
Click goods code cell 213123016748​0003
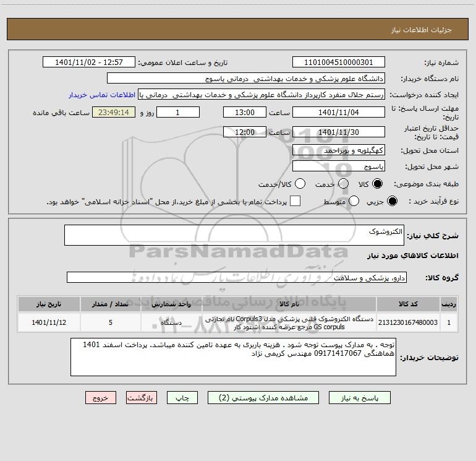408,322
